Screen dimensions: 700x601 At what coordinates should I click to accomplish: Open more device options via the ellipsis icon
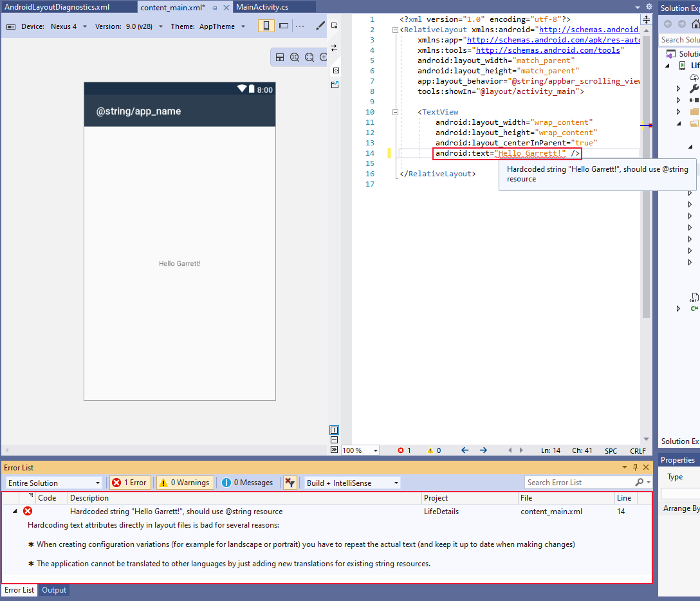pos(300,26)
